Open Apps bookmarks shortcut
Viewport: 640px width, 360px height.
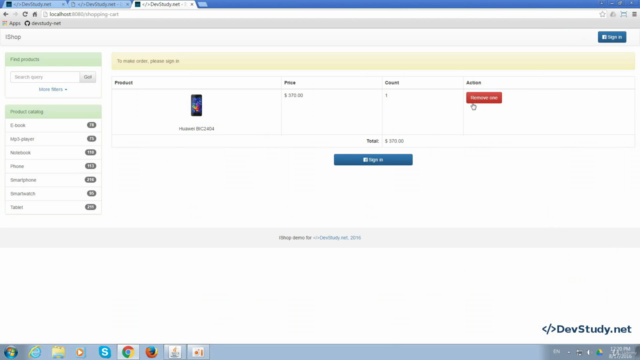click(x=11, y=23)
